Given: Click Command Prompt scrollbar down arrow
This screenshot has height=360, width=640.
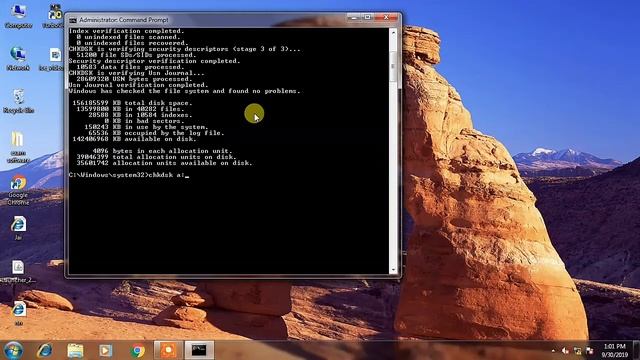Looking at the screenshot, I should 393,270.
